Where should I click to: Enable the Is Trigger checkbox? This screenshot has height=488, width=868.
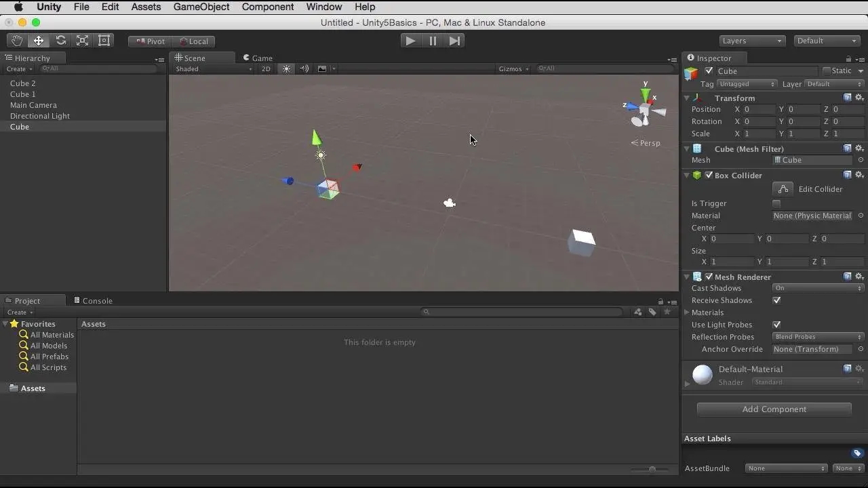coord(776,203)
